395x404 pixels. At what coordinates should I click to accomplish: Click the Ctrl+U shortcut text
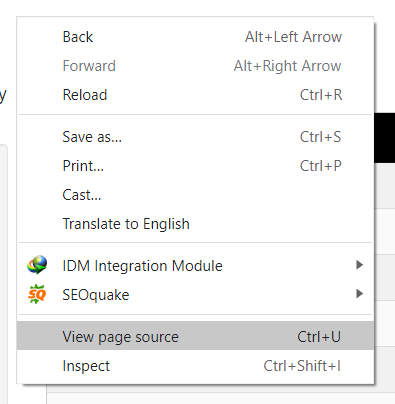[319, 337]
